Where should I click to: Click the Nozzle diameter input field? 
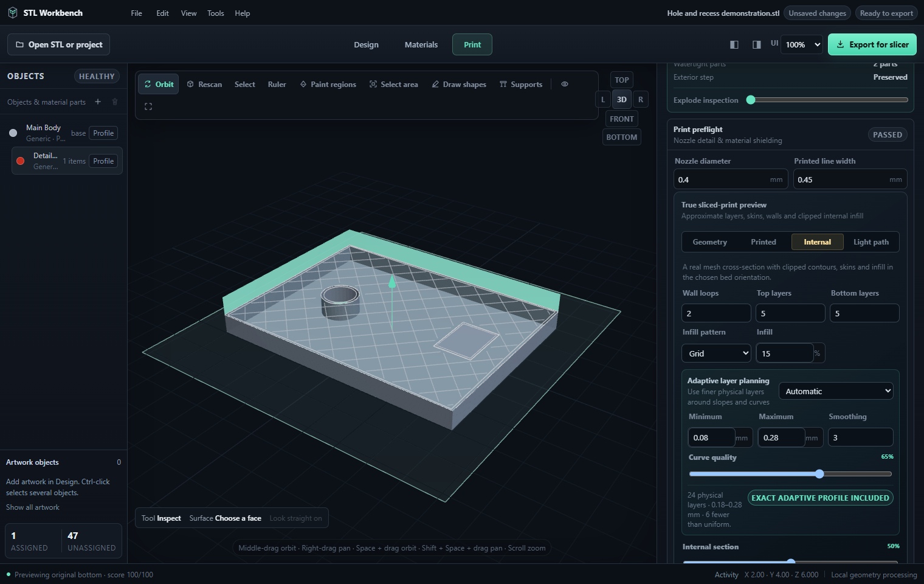point(731,179)
